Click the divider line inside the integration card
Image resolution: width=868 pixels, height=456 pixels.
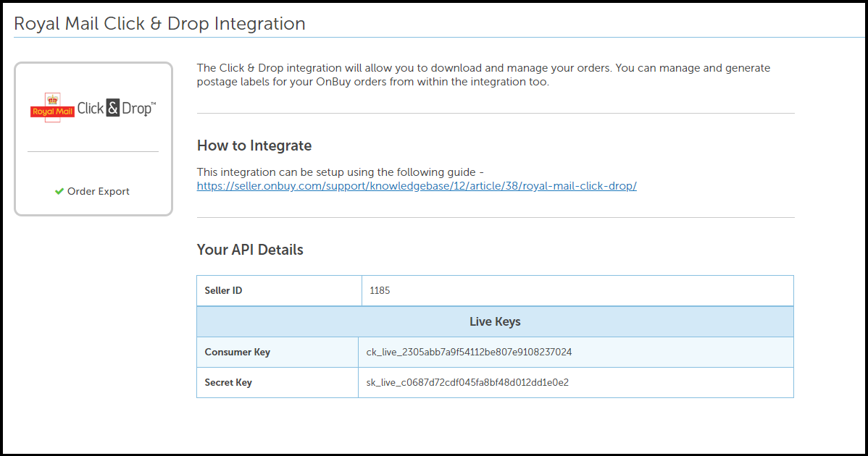[x=93, y=152]
